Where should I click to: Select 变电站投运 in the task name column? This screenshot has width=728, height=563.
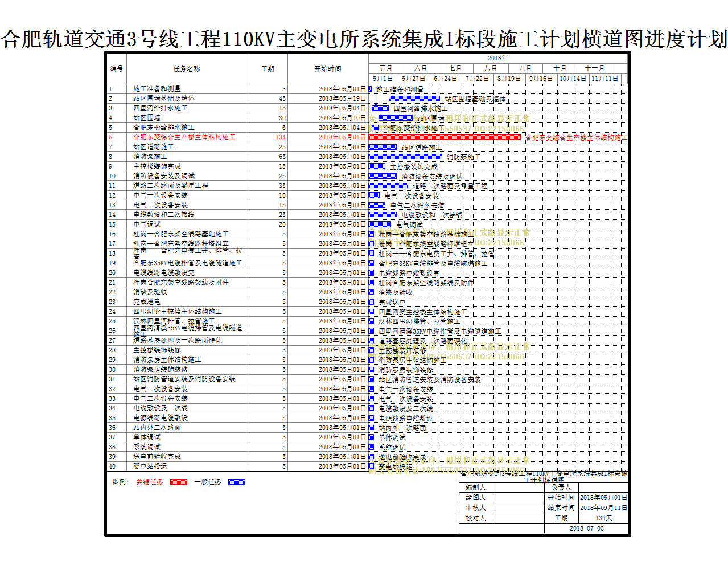150,466
